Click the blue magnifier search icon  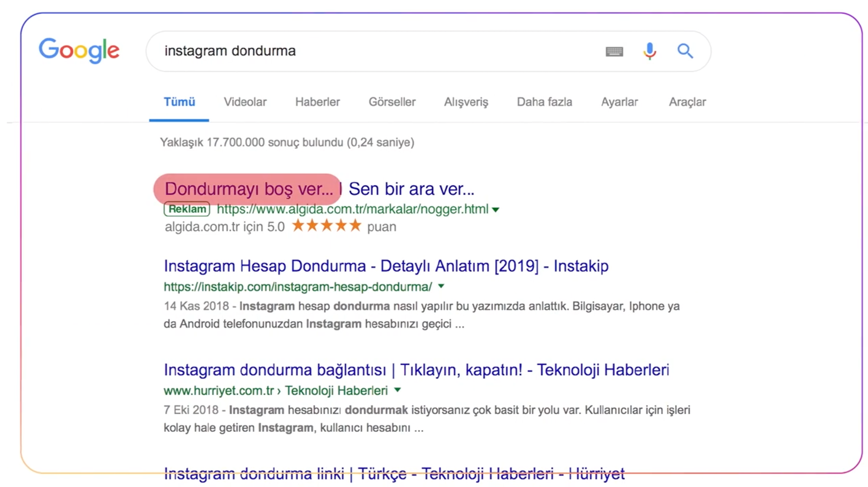tap(685, 51)
